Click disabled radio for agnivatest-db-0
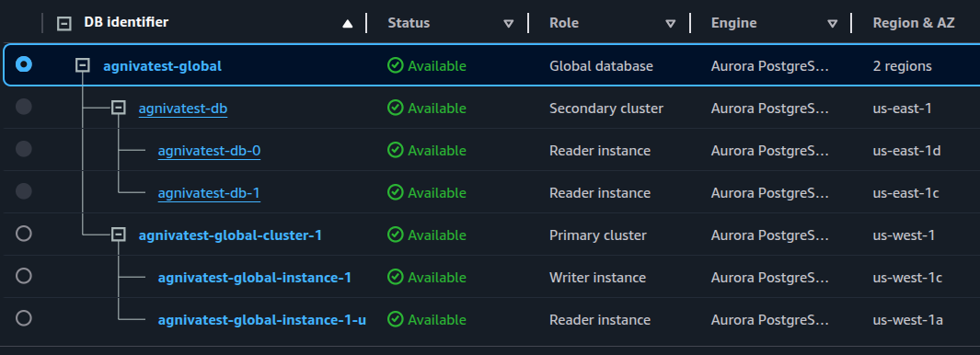This screenshot has height=355, width=980. [24, 149]
